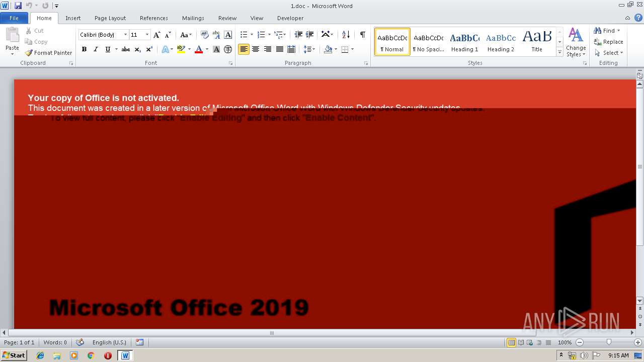Open the Font size dropdown

[x=147, y=35]
